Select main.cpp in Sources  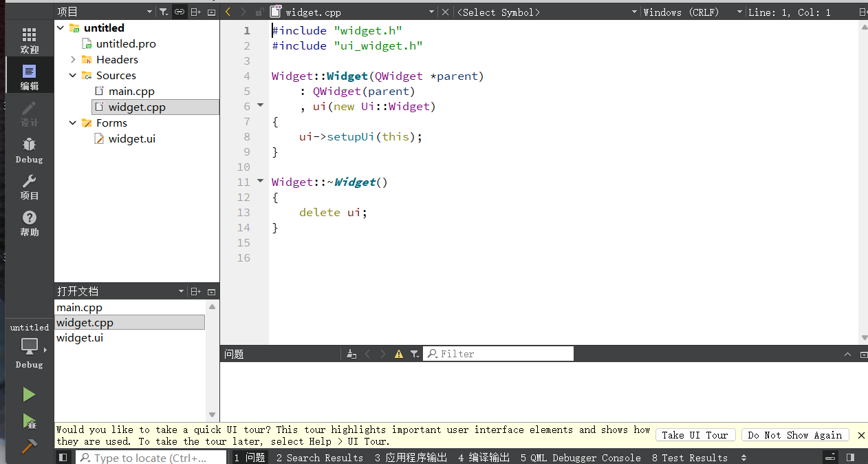(x=131, y=91)
